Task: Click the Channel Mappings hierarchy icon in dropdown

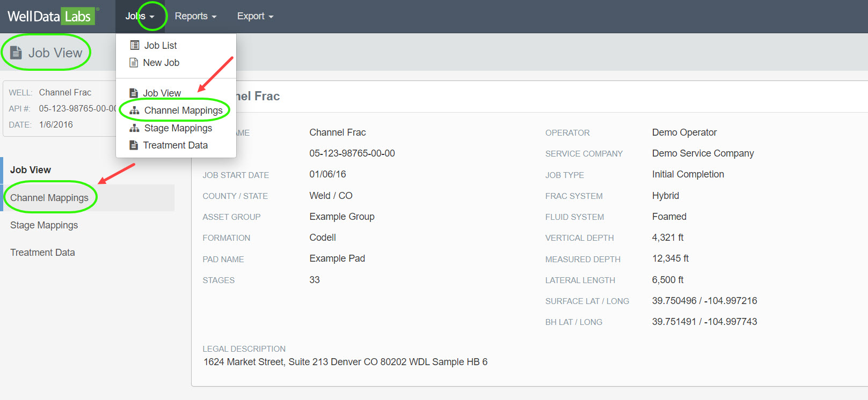Action: click(135, 110)
